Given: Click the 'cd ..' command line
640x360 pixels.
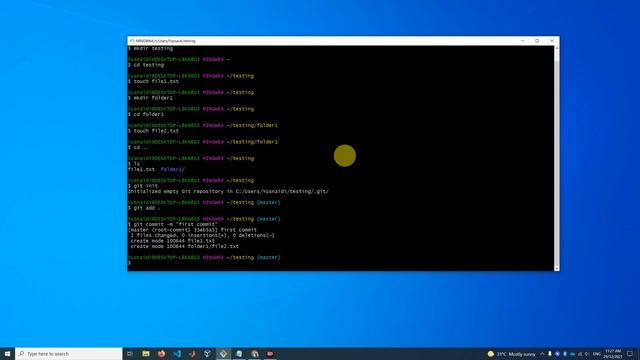Looking at the screenshot, I should (138, 147).
